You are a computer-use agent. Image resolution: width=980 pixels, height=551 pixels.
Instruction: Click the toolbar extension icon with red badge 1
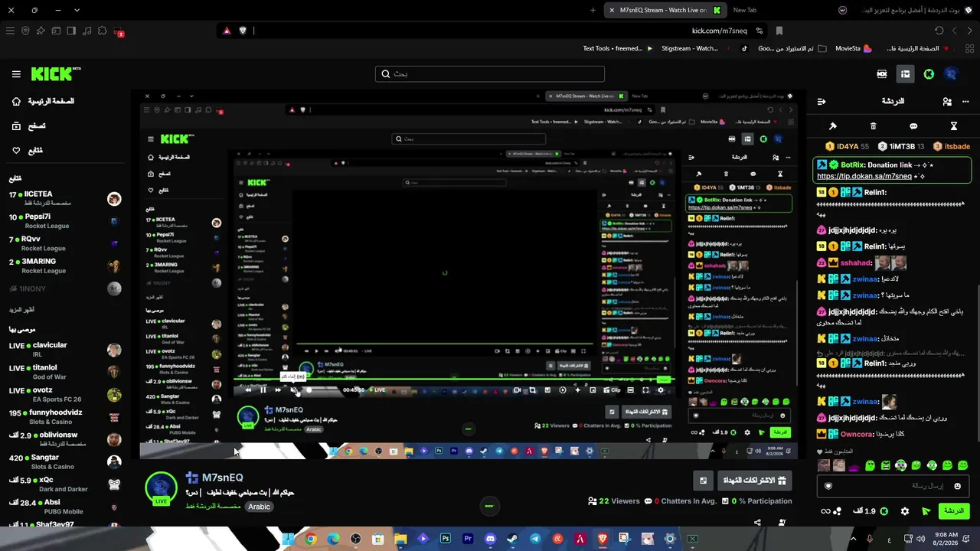[118, 31]
